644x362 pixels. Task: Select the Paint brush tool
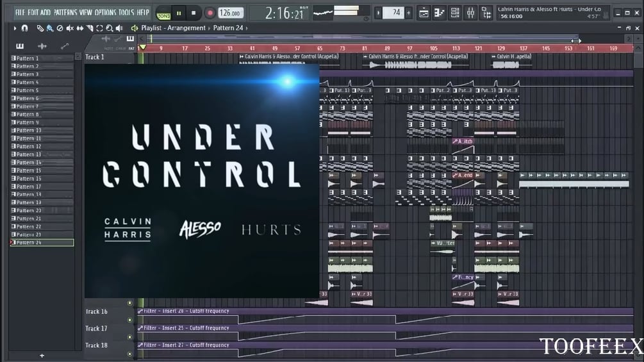pyautogui.click(x=50, y=28)
